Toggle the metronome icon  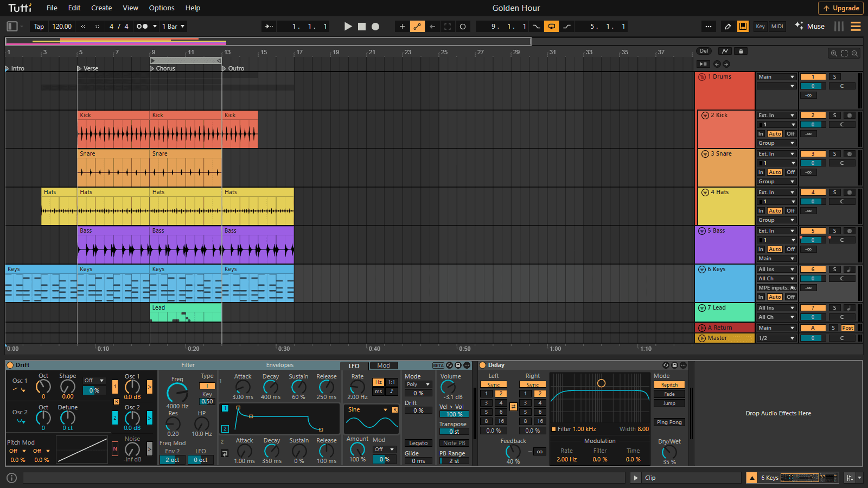pyautogui.click(x=142, y=26)
